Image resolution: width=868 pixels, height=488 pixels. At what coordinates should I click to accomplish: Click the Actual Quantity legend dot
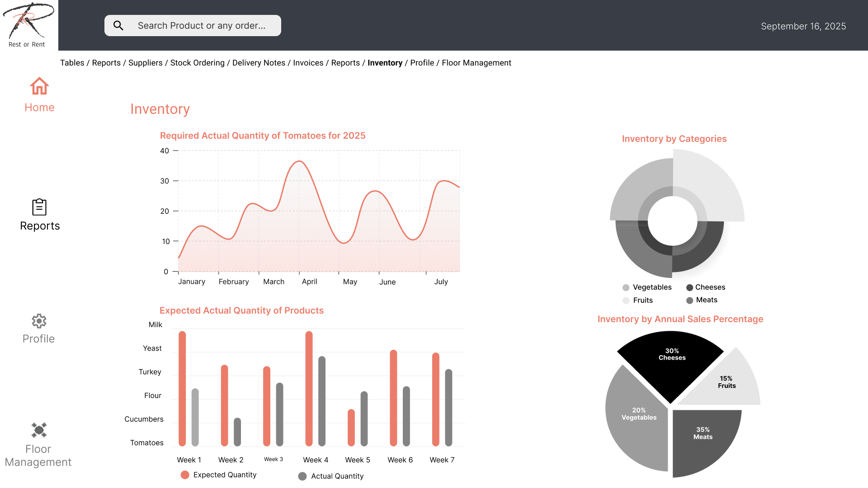[x=302, y=476]
